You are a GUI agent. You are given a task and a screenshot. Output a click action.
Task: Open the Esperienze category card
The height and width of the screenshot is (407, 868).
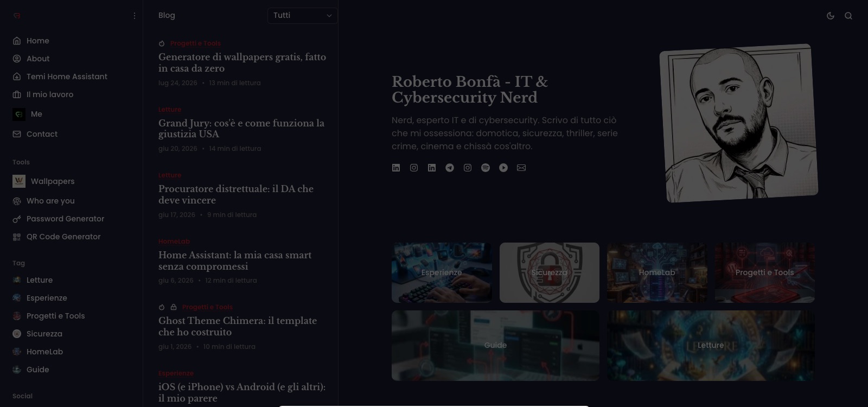click(442, 272)
